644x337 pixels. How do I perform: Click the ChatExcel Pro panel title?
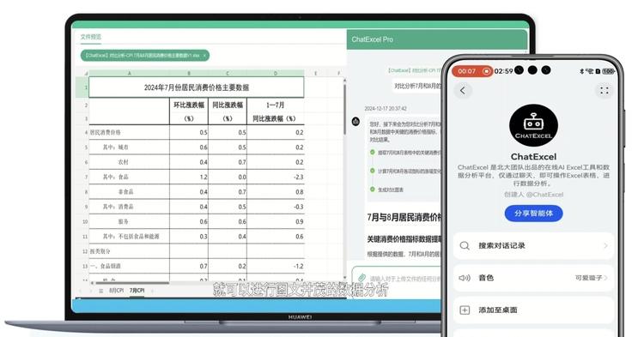pyautogui.click(x=372, y=39)
